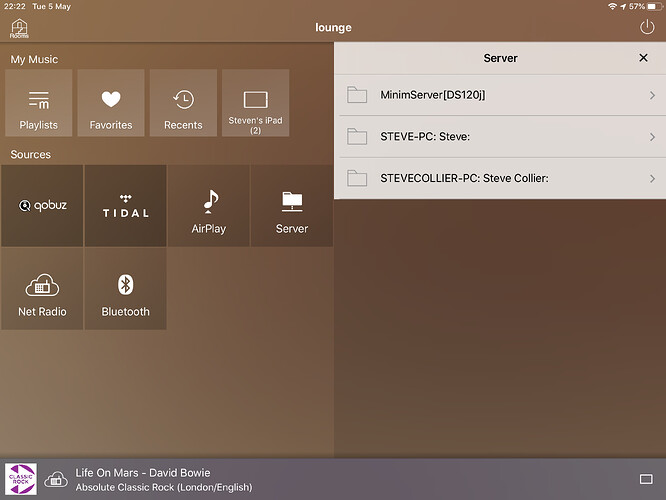Open the Favorites heart tile
The image size is (666, 500).
tap(111, 103)
